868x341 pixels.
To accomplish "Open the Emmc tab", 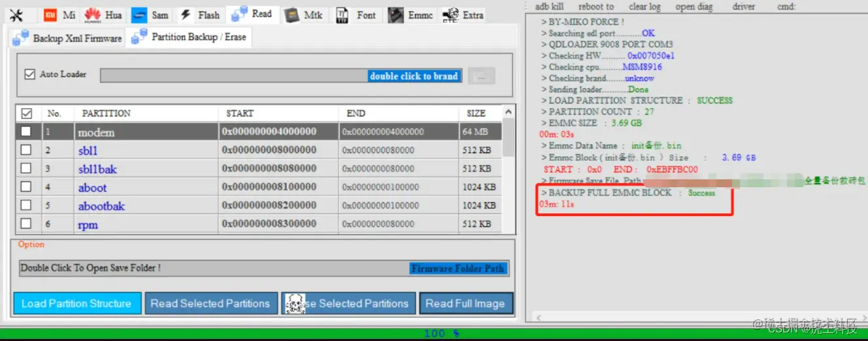I will point(410,15).
